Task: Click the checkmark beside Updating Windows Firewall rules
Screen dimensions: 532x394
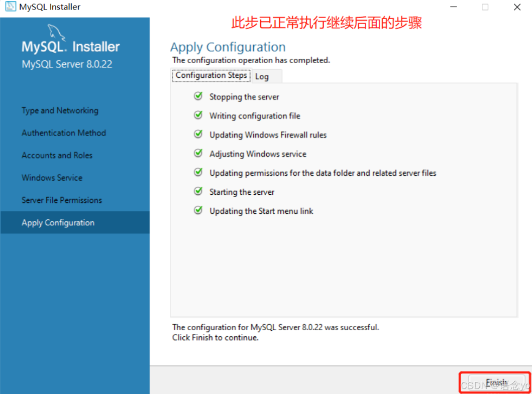Action: 198,135
